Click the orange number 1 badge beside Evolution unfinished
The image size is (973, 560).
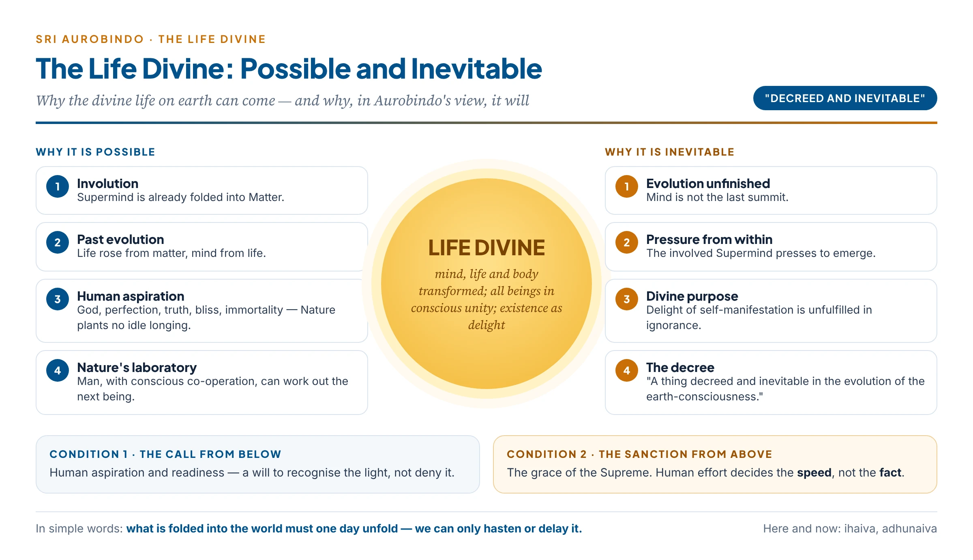[627, 186]
